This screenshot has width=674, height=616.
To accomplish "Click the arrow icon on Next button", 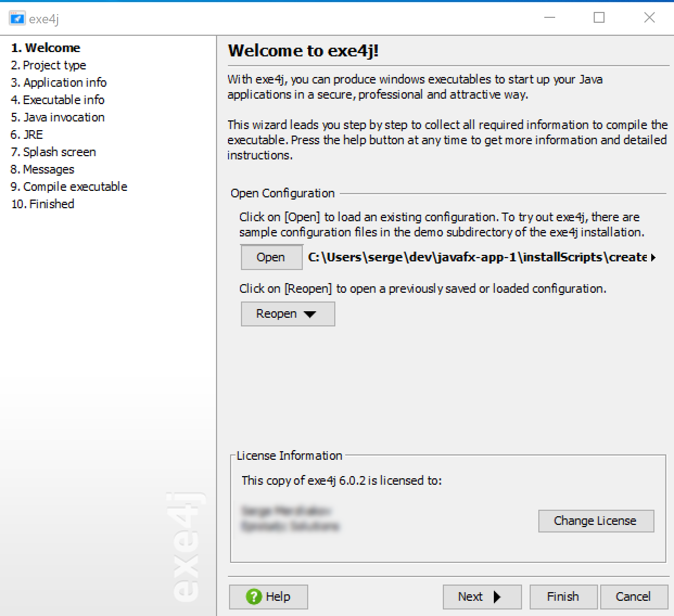I will 497,596.
